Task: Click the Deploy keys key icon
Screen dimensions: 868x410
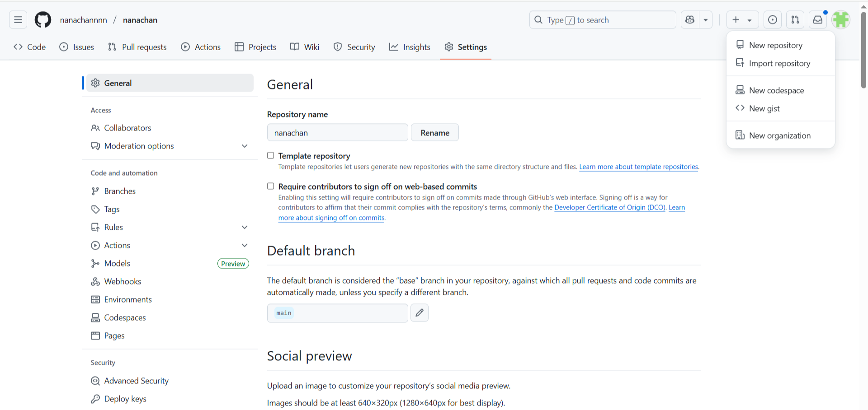Action: (95, 399)
